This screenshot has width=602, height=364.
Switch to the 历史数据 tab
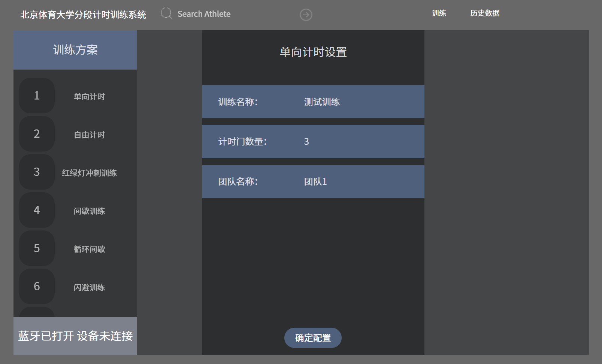pyautogui.click(x=485, y=13)
